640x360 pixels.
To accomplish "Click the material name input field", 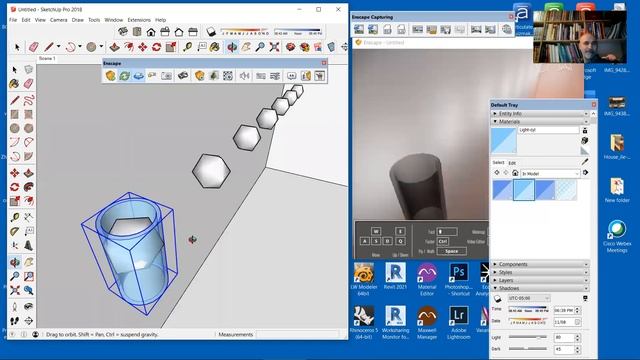I will (548, 130).
